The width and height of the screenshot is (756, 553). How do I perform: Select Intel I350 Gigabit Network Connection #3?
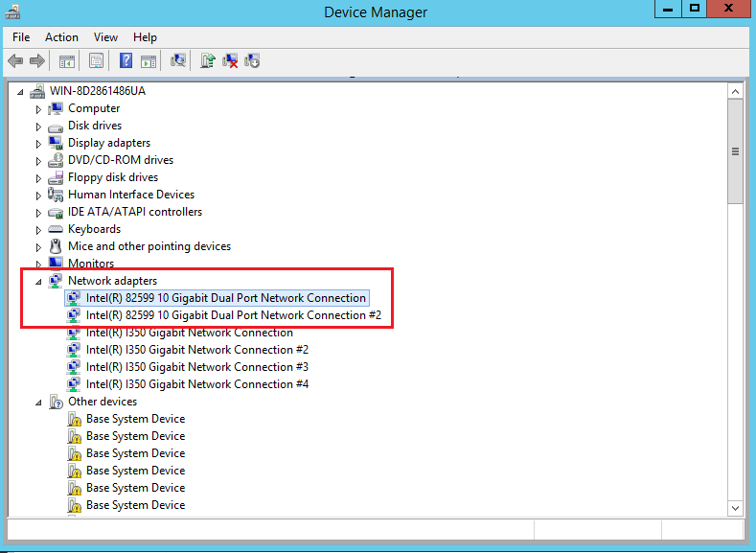click(197, 367)
